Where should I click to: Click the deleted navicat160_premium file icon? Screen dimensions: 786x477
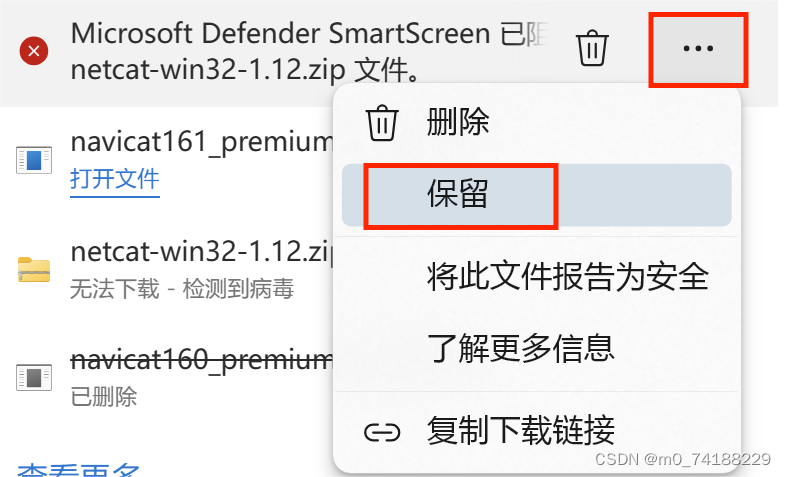point(34,377)
